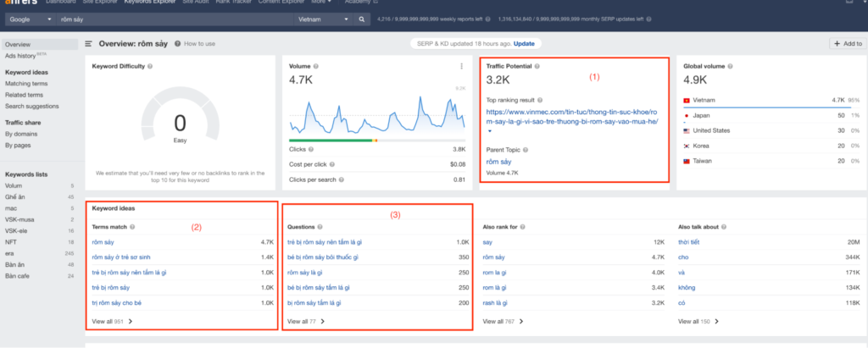The image size is (868, 348).
Task: Select Matching terms in sidebar
Action: [x=26, y=84]
